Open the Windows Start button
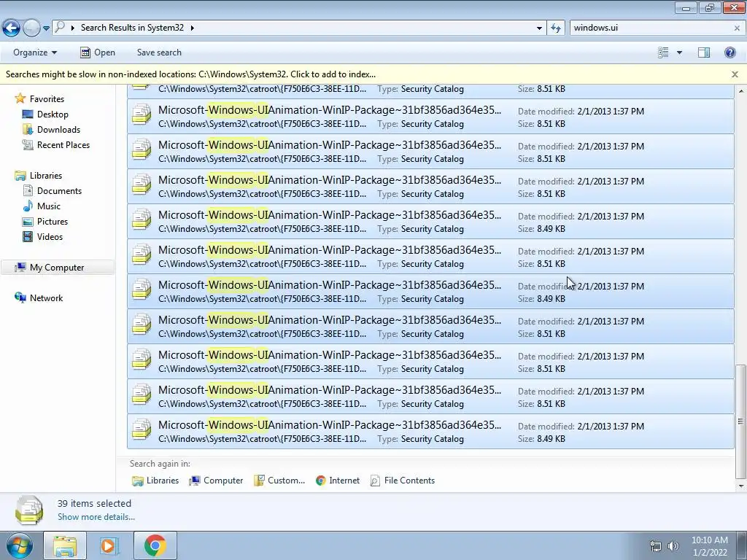This screenshot has height=560, width=747. click(x=19, y=545)
